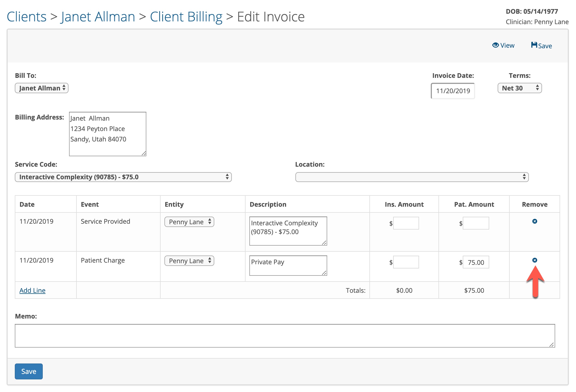
Task: Change entity in Patient Charge row
Action: click(x=189, y=261)
